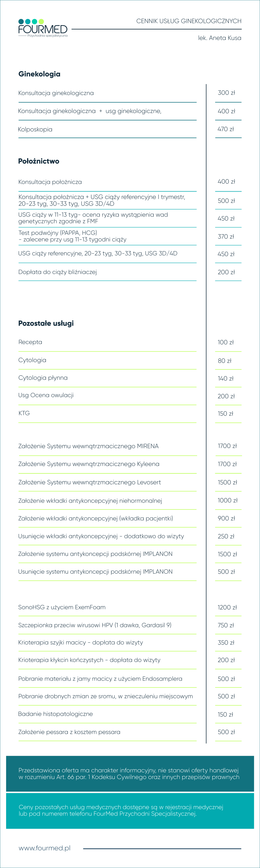Open the www.fourmed.pl website link

click(44, 848)
